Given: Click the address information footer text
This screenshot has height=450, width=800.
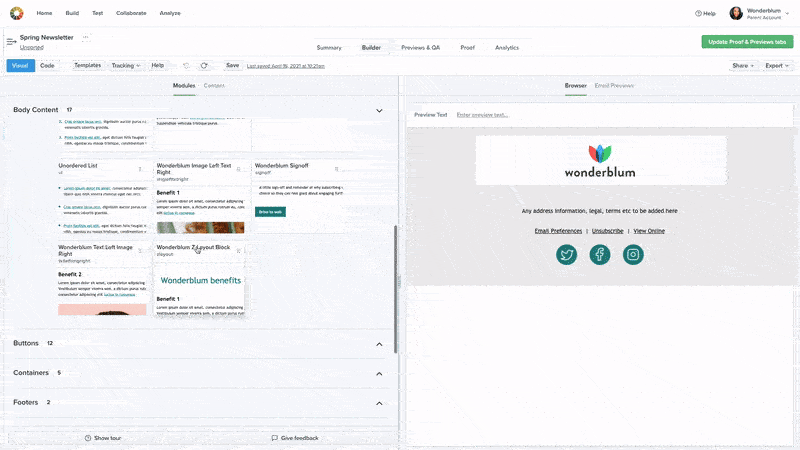Looking at the screenshot, I should point(599,211).
